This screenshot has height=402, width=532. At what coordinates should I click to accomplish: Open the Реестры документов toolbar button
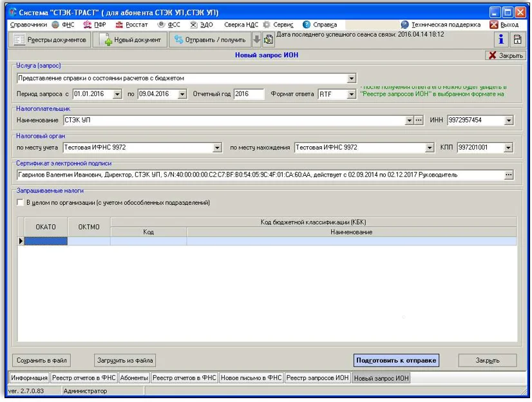(x=50, y=40)
